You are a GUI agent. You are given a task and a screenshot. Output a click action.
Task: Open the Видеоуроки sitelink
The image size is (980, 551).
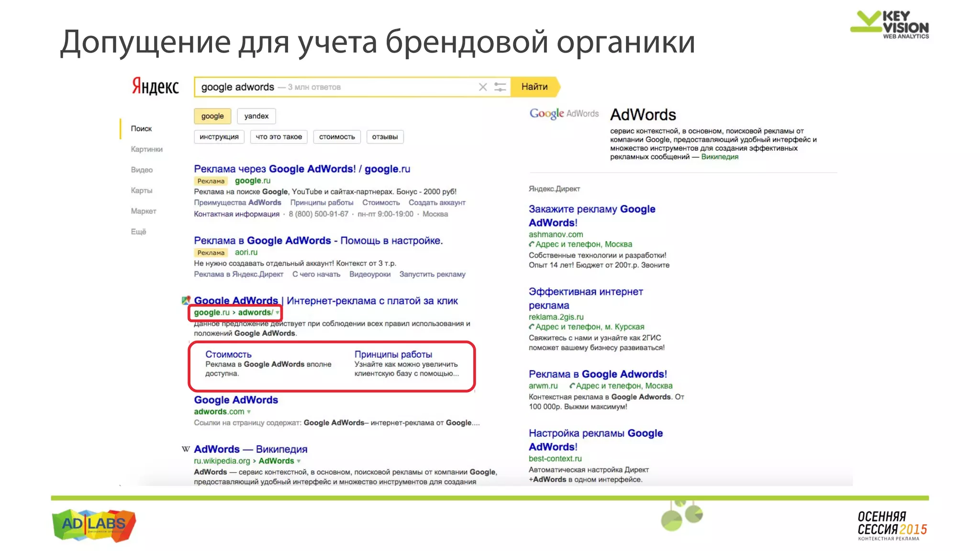370,275
